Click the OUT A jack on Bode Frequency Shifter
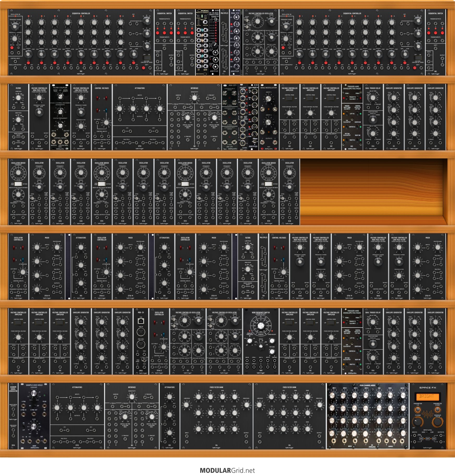This screenshot has width=455, height=476. tap(261, 361)
